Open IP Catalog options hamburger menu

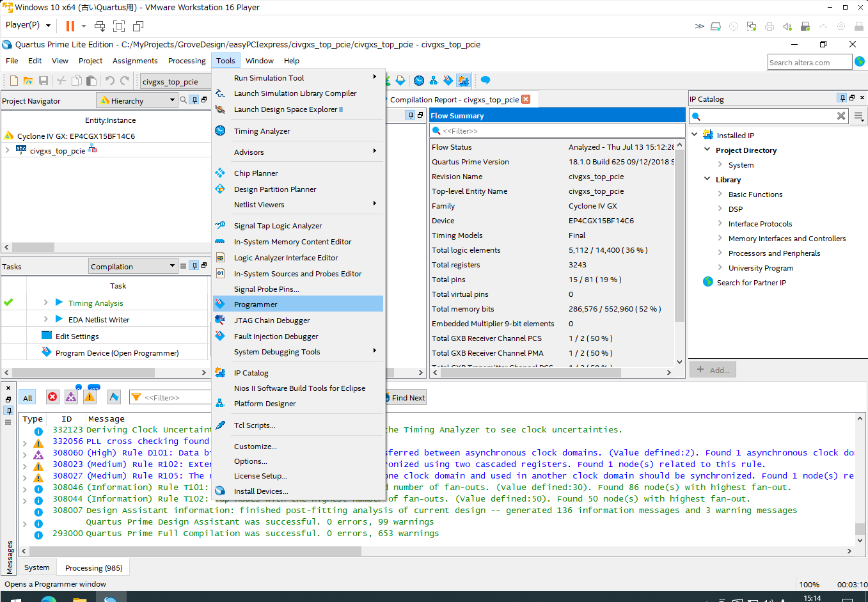(858, 116)
